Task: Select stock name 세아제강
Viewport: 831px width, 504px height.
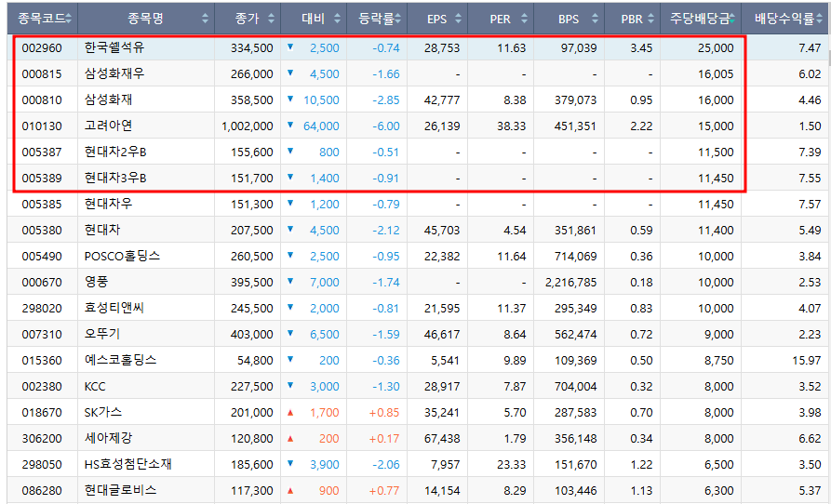Action: [108, 438]
